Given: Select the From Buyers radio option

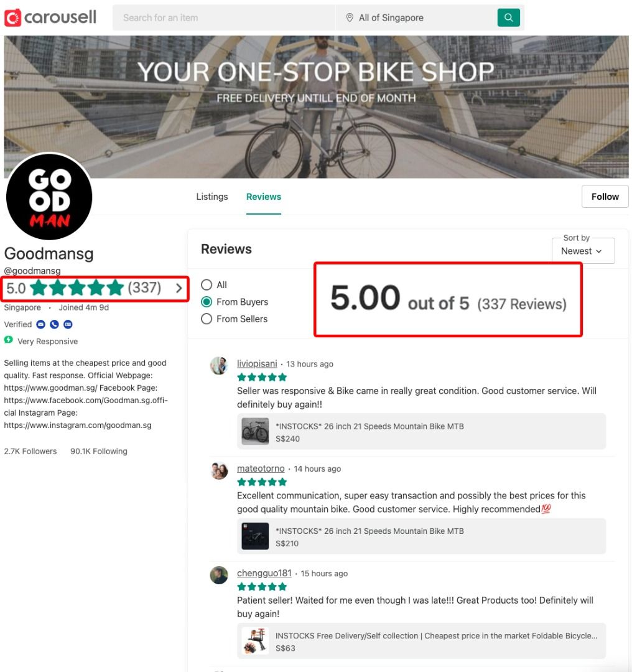Looking at the screenshot, I should click(x=207, y=302).
